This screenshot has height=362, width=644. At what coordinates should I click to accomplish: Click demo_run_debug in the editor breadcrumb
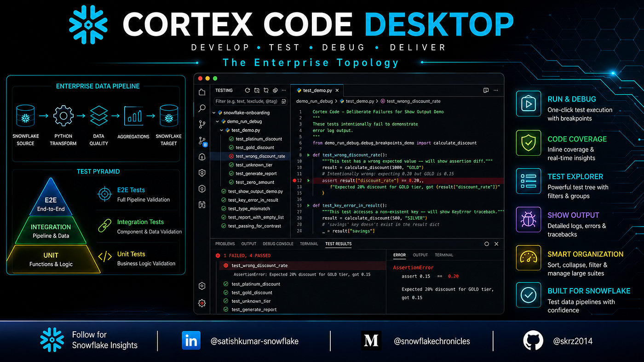coord(315,101)
